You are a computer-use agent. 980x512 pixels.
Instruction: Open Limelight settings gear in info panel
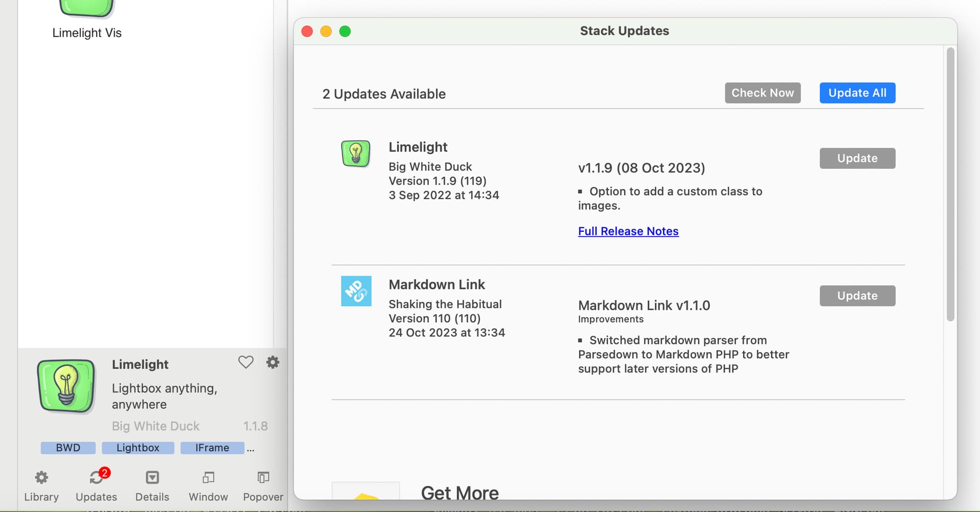click(x=273, y=362)
